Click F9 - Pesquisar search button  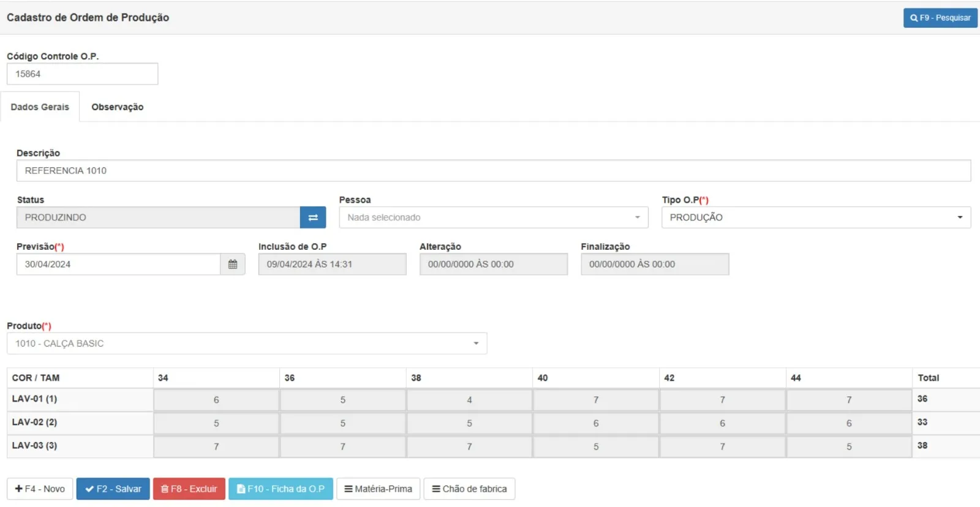[x=940, y=18]
